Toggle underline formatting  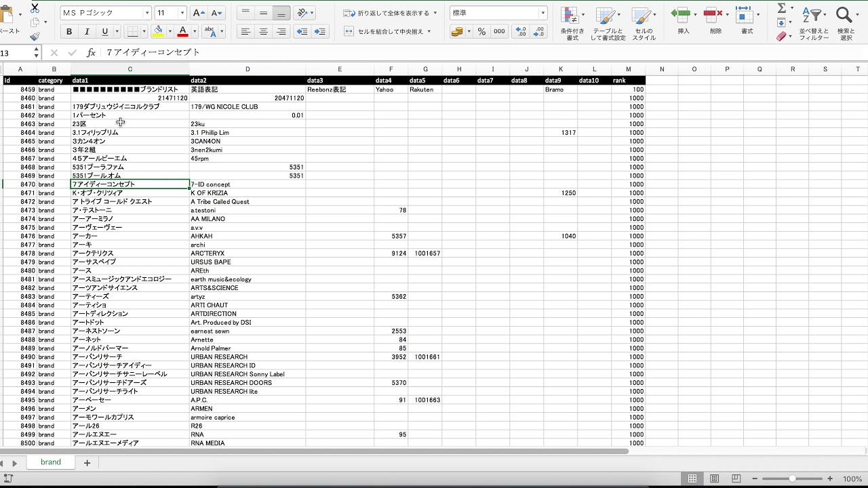pyautogui.click(x=104, y=32)
